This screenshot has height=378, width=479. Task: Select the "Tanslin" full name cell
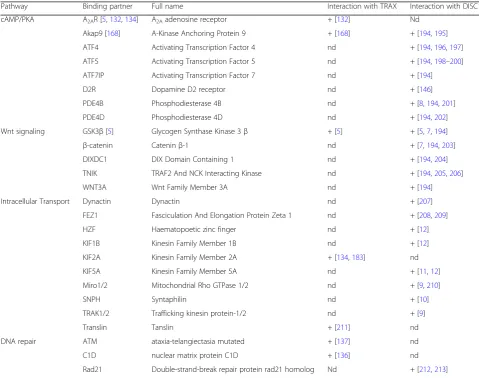click(162, 327)
